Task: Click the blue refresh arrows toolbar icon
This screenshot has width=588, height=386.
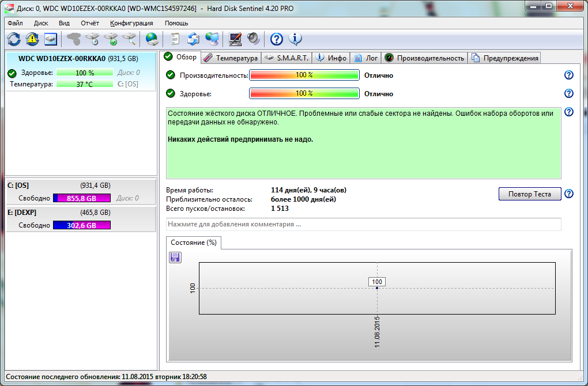Action: click(14, 39)
